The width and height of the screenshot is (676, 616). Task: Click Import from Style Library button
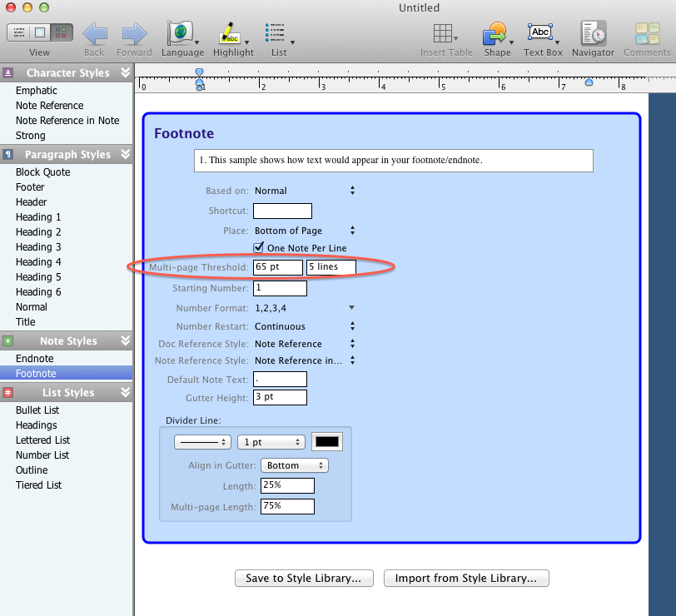465,579
